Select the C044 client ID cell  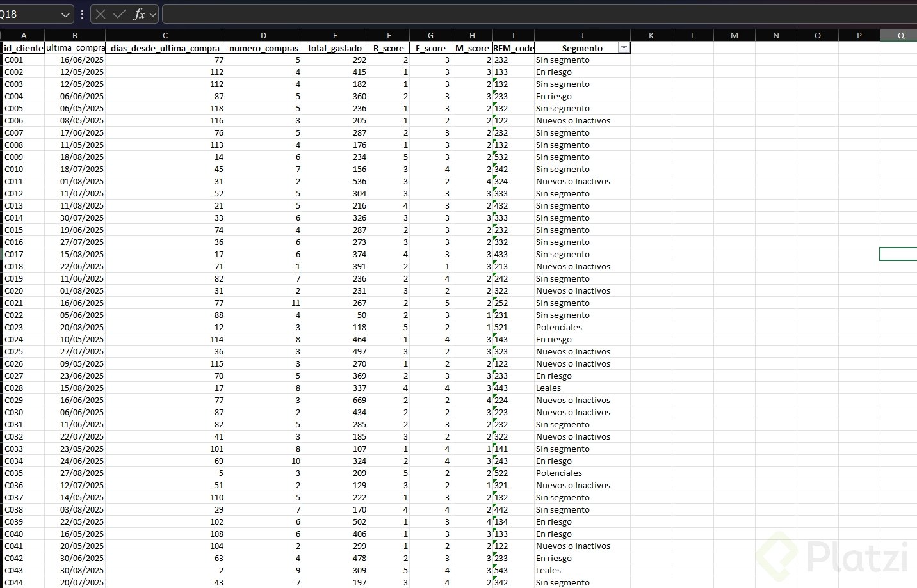pos(24,583)
